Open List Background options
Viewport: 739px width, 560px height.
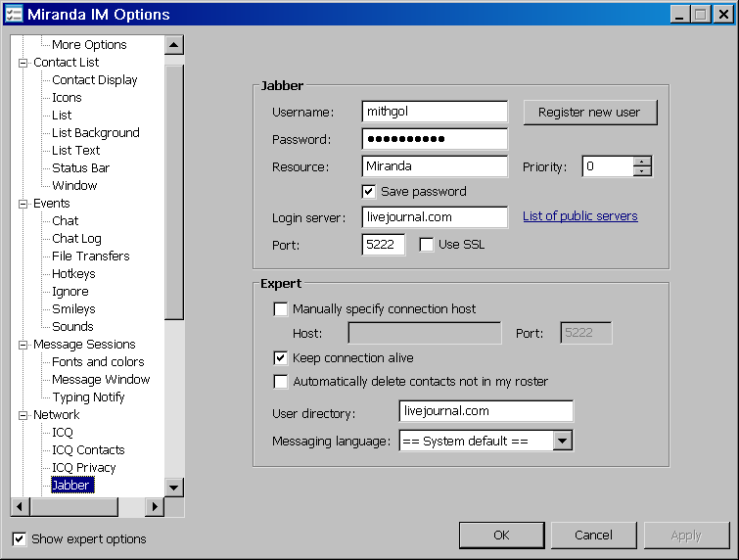click(95, 133)
